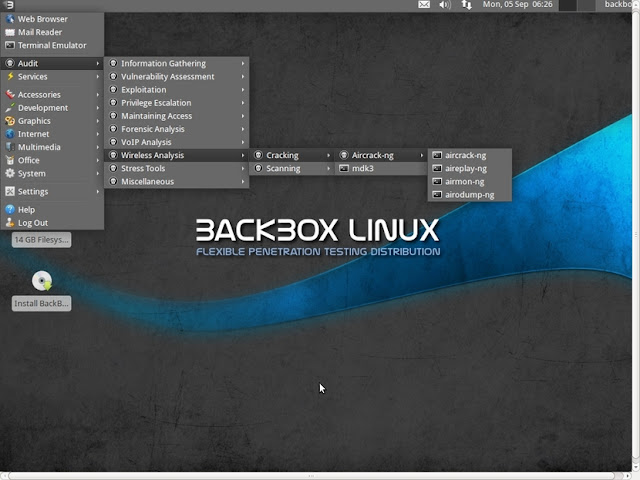
Task: Click the horizontal scrollbar at the bottom
Action: 311,476
